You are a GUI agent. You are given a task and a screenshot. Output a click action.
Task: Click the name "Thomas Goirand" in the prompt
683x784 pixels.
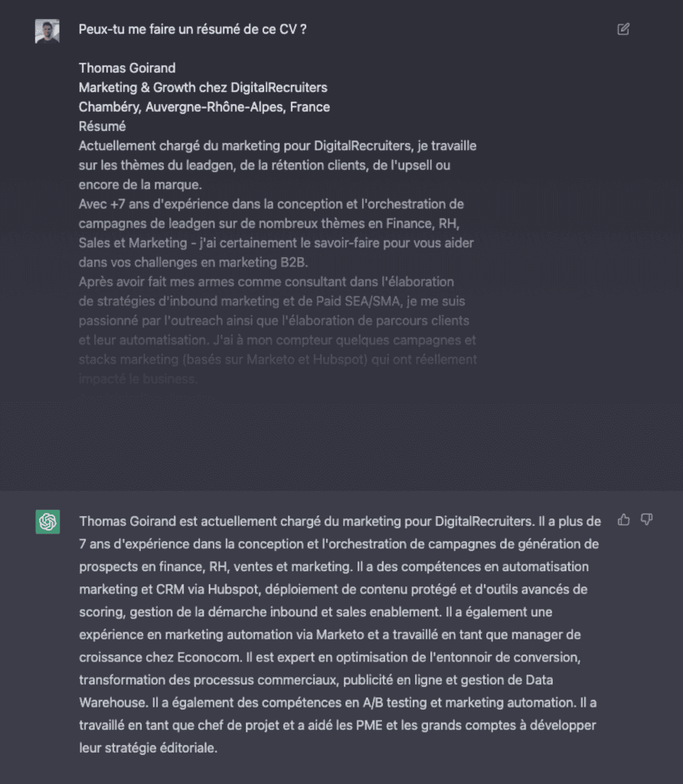click(x=127, y=68)
